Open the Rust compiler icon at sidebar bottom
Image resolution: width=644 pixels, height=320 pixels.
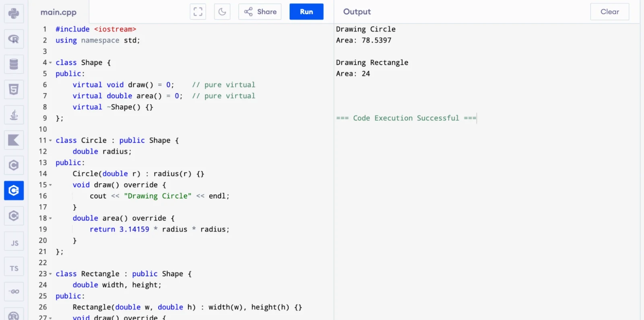click(x=14, y=314)
